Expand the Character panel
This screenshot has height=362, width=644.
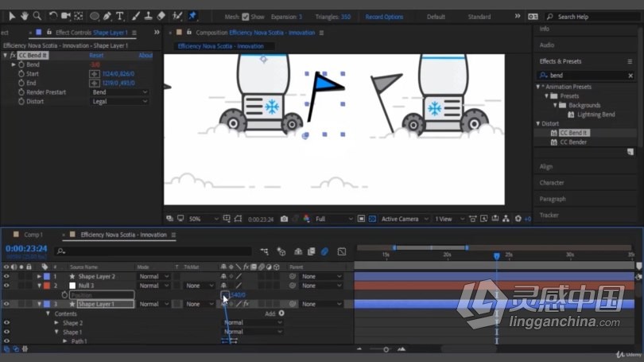point(552,182)
